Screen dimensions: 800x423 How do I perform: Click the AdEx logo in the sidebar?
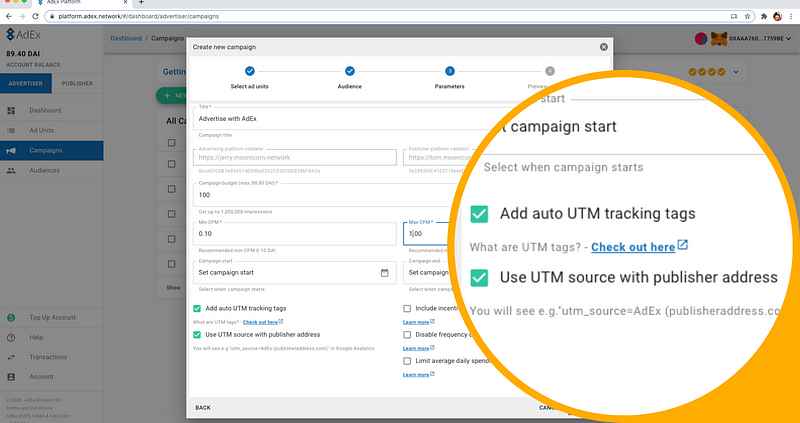tap(23, 35)
